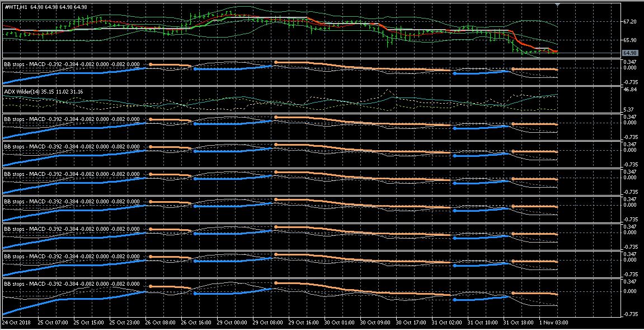Click the 65.90 price scale value
Viewport: 644px width, 330px height.
point(630,41)
